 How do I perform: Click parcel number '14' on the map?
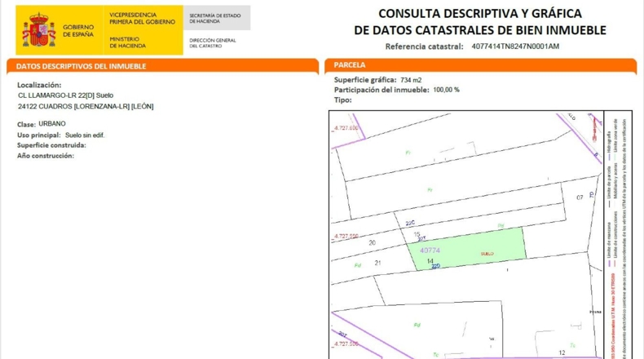(430, 261)
